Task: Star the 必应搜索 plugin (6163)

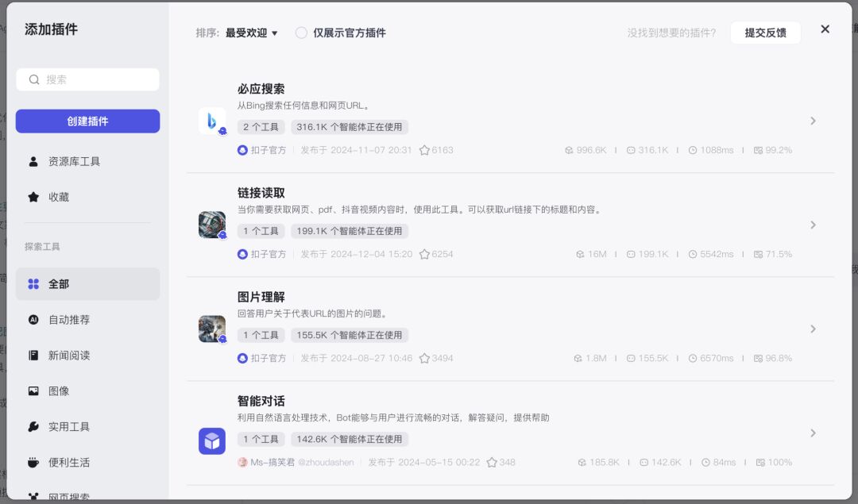Action: (x=424, y=150)
